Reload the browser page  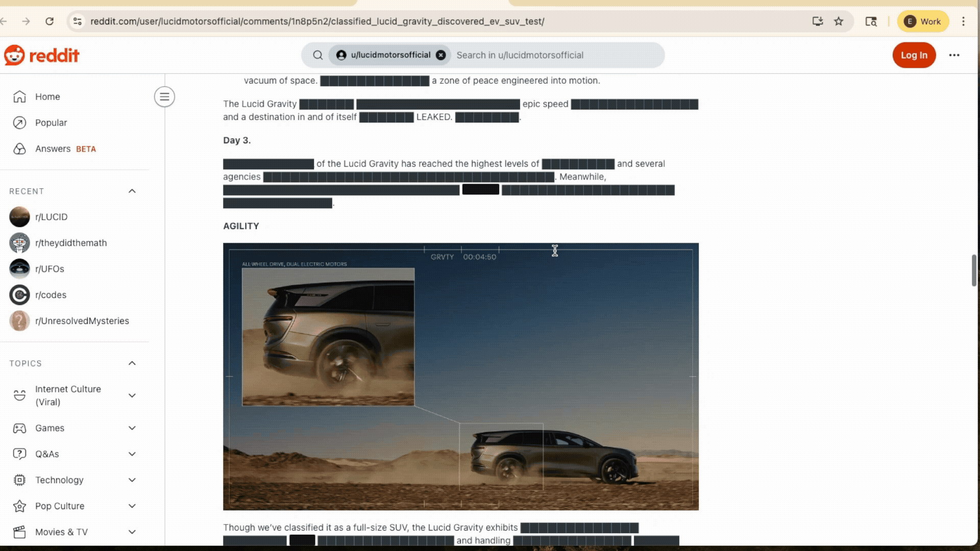[50, 21]
